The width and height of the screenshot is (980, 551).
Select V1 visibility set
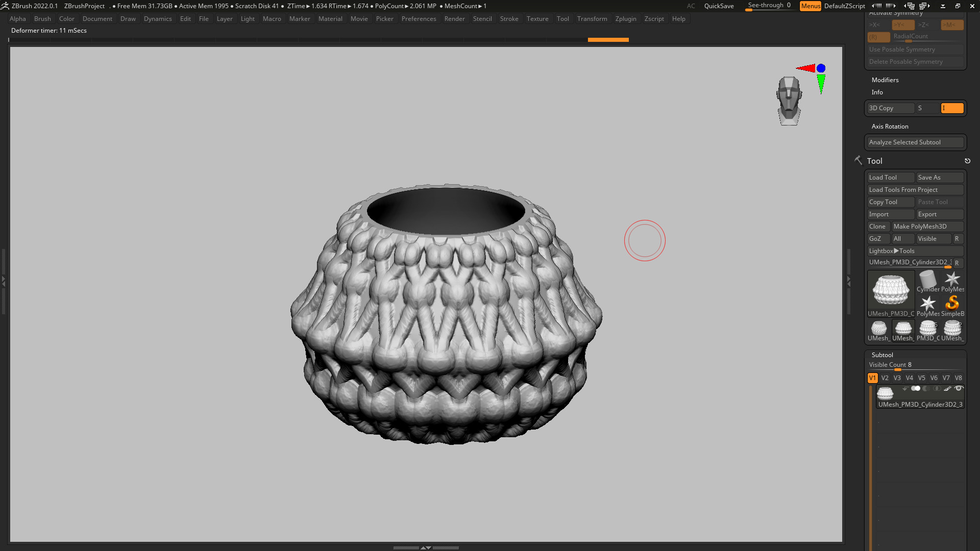click(x=872, y=378)
